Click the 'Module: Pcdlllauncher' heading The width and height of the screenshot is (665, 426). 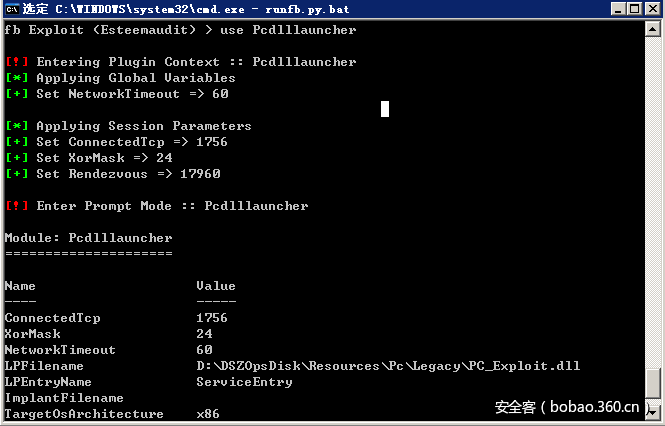click(88, 238)
